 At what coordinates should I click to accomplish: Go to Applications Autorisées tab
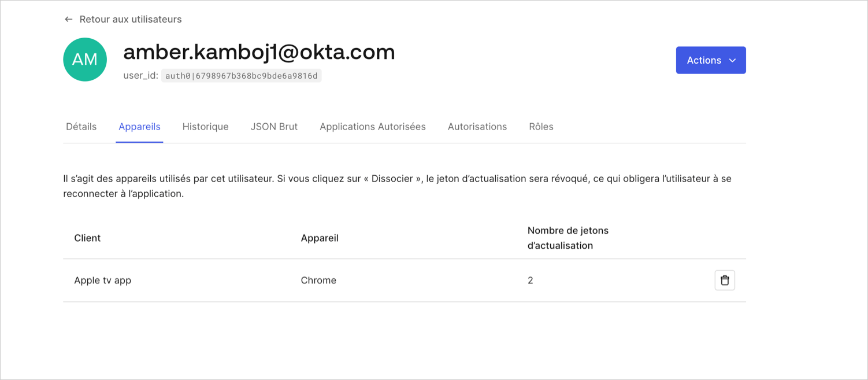pos(373,127)
